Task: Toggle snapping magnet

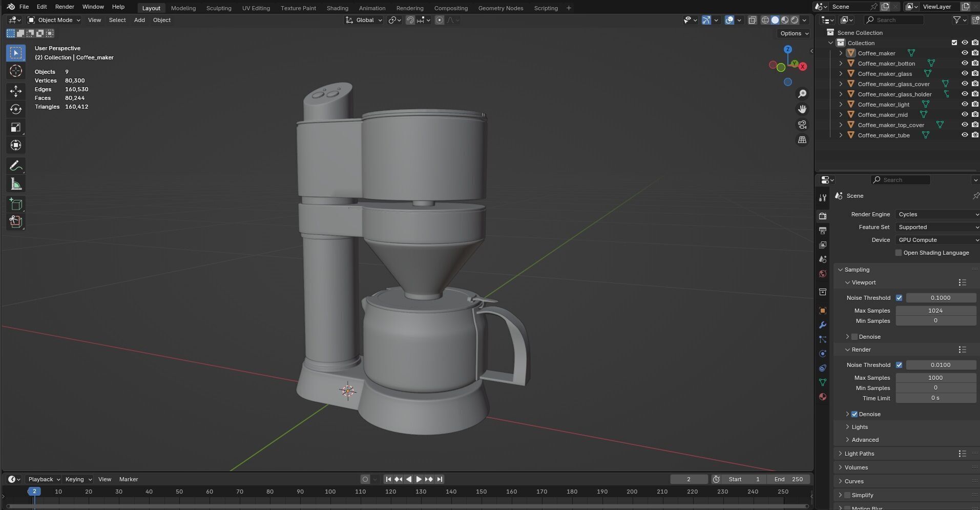Action: pyautogui.click(x=410, y=20)
